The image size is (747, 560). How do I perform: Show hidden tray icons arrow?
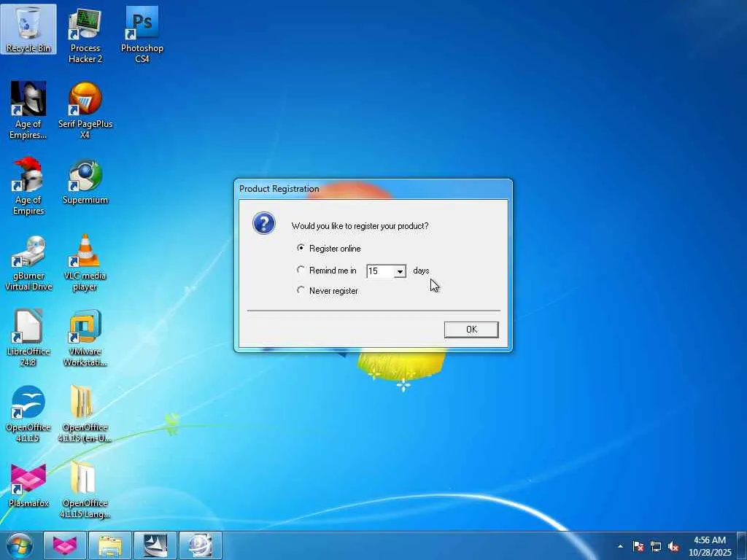pos(620,546)
